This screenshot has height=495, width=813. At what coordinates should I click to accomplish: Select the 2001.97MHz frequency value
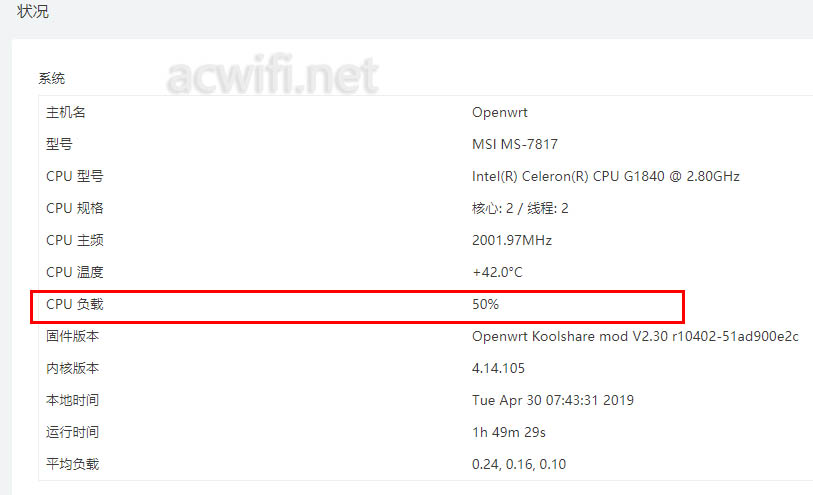point(511,241)
